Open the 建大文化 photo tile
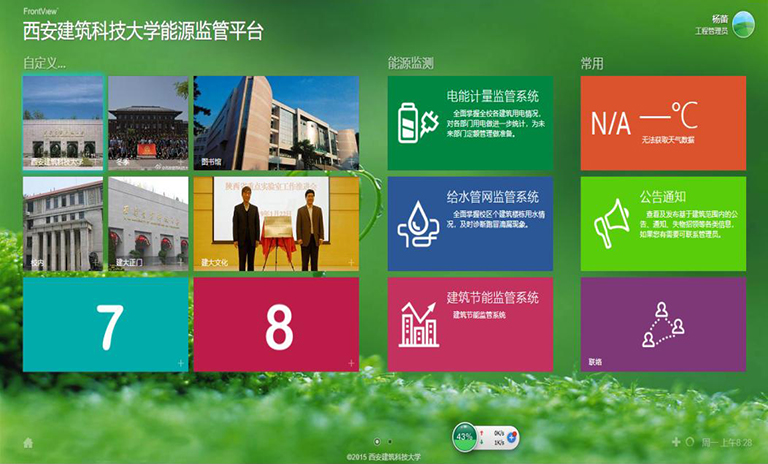 tap(276, 223)
